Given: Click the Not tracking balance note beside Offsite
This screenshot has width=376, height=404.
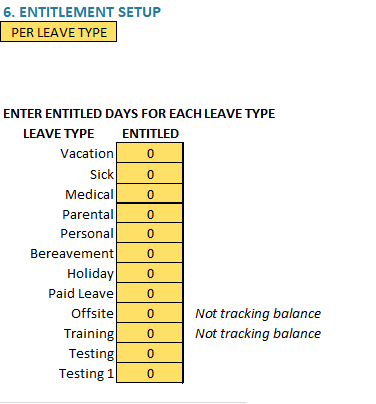Looking at the screenshot, I should point(258,313).
